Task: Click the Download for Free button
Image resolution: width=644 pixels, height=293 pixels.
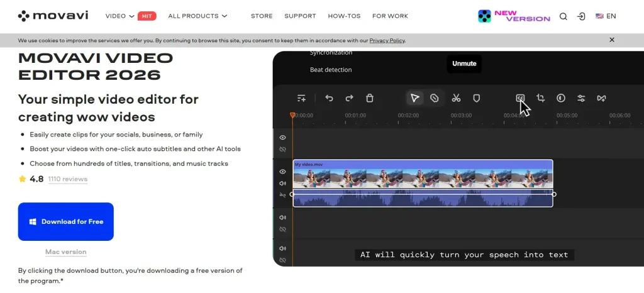Action: pos(66,221)
